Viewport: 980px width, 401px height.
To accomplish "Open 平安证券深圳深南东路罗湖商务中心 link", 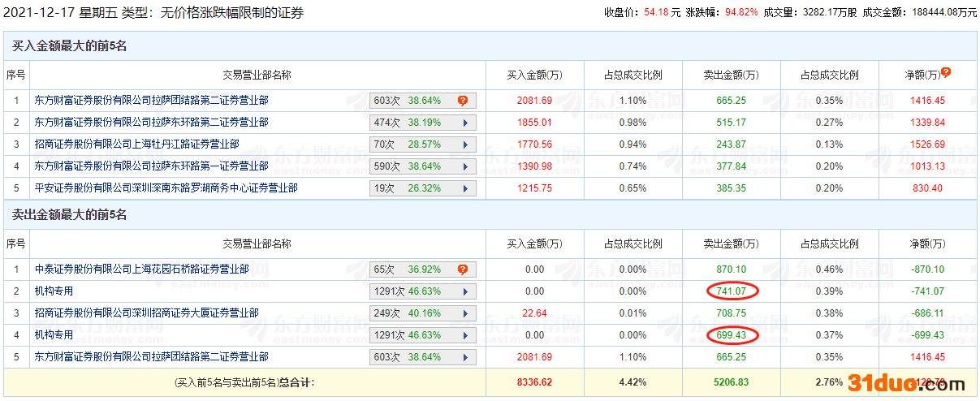I will pyautogui.click(x=166, y=188).
